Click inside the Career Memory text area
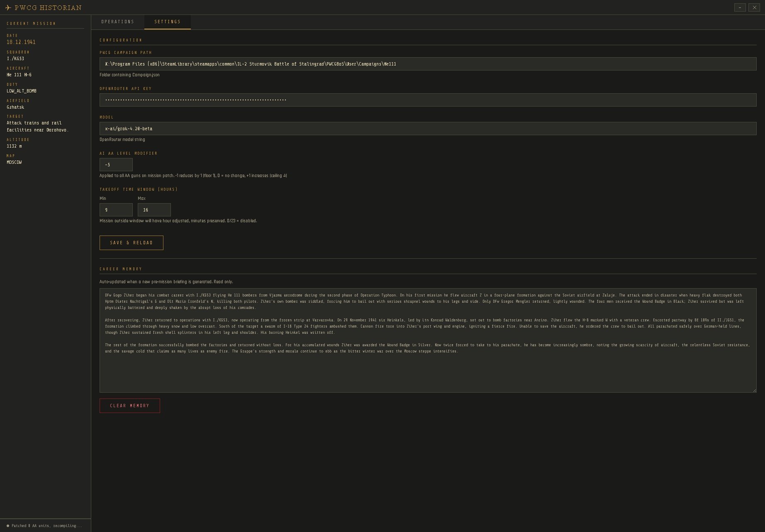 tap(428, 369)
